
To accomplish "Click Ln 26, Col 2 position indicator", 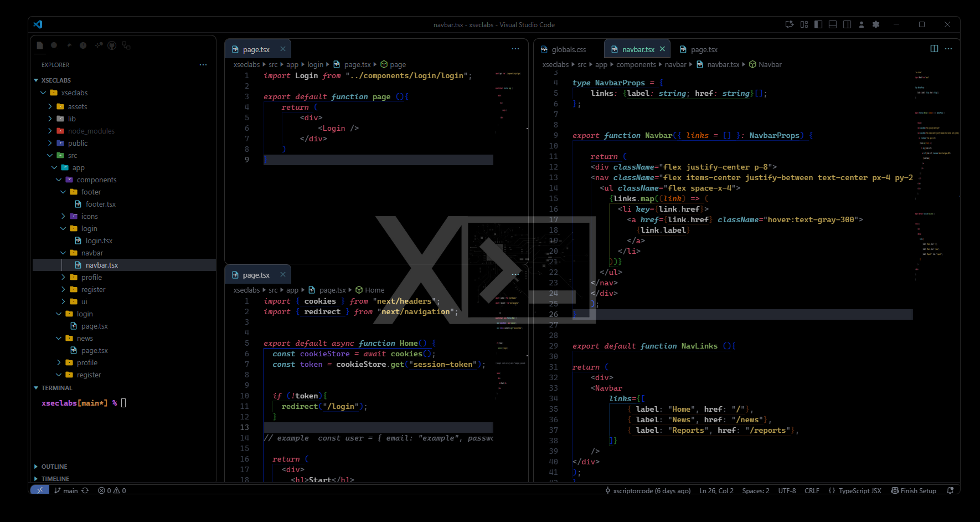I will [716, 490].
